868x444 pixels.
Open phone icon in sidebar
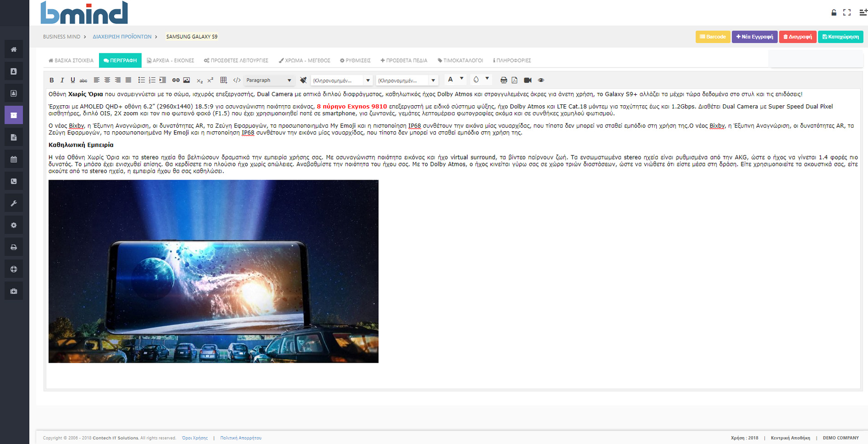coord(14,181)
